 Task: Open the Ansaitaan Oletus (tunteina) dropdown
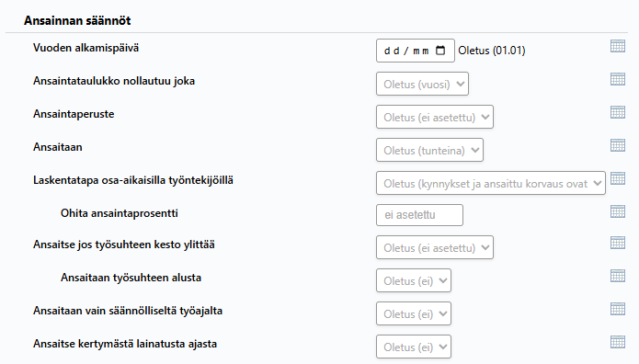429,150
